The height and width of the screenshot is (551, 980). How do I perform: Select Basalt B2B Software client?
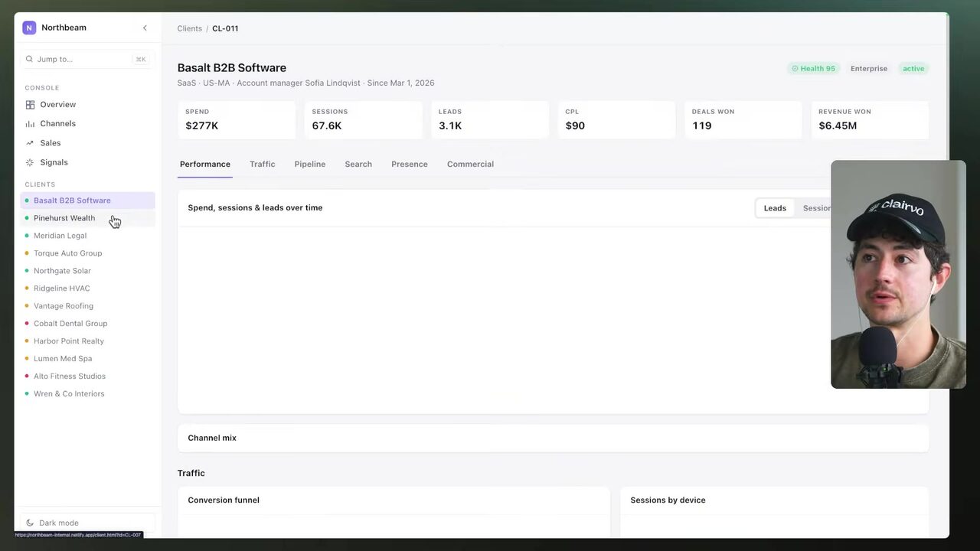87,201
